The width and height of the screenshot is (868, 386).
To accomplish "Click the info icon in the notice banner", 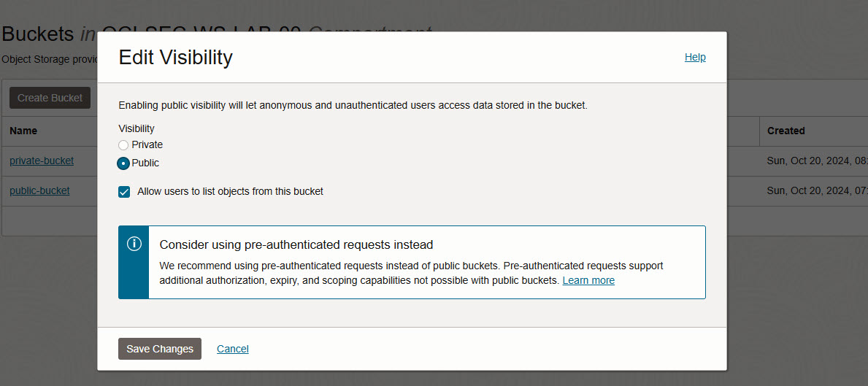I will point(134,243).
